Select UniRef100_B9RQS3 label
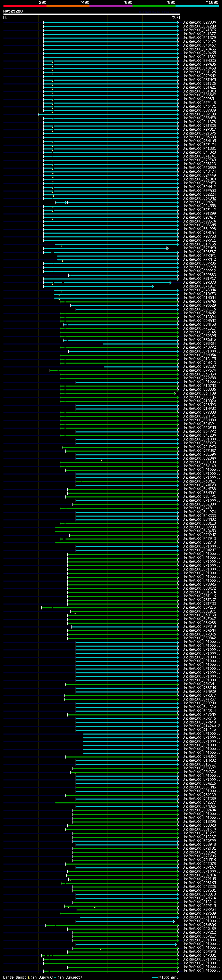Image resolution: width=222 pixels, height=980 pixels. coord(199,283)
